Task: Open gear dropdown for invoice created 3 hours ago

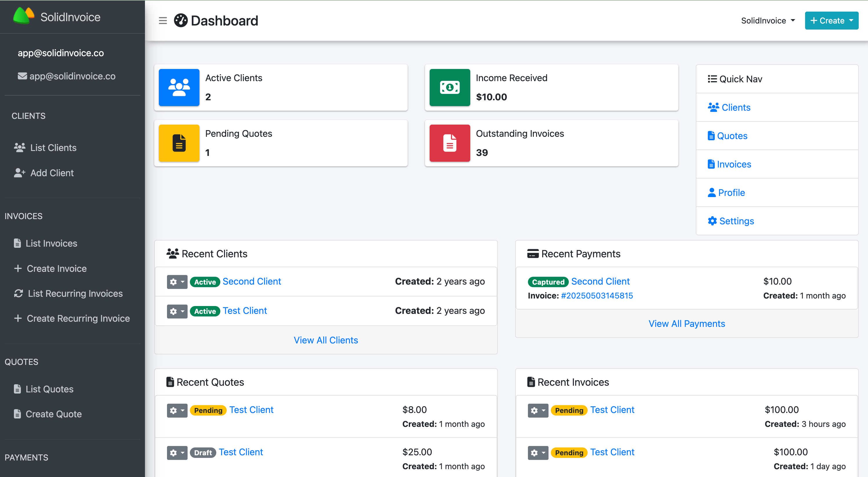Action: [538, 410]
